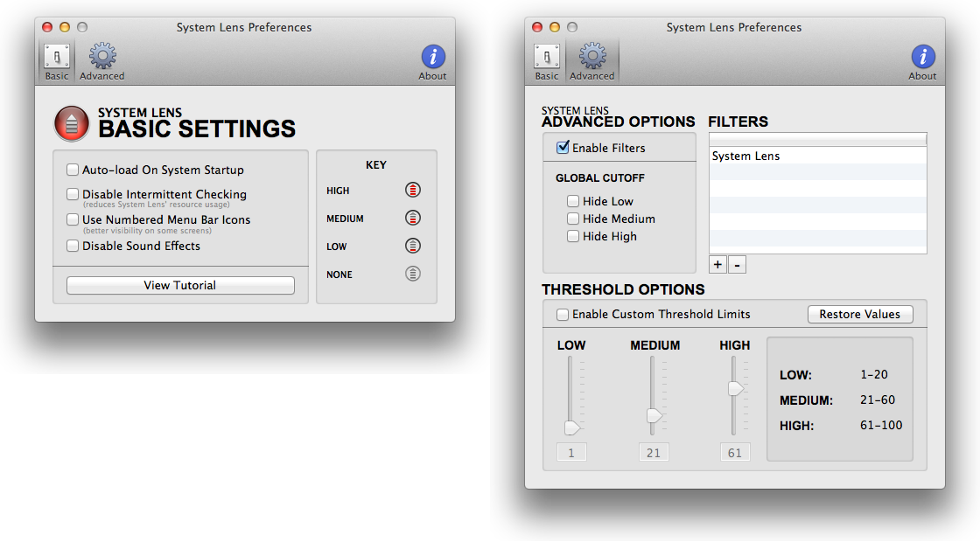Open the Advanced gear icon in left window

[102, 58]
